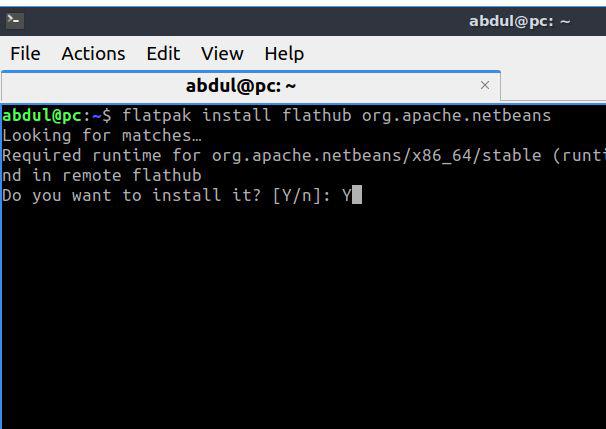Click the 'nd in remote flathub' line

click(102, 175)
